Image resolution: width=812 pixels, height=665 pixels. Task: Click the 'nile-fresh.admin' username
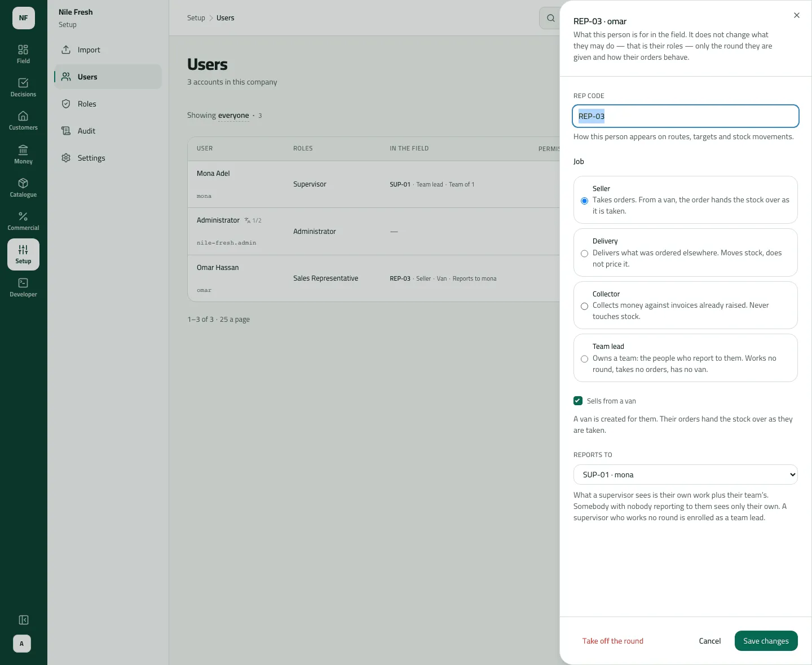coord(227,243)
